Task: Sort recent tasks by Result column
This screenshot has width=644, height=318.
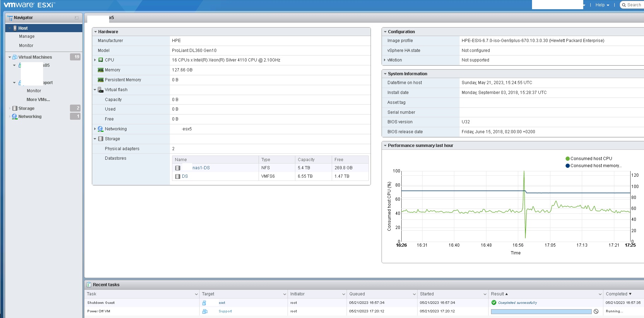Action: (x=497, y=294)
